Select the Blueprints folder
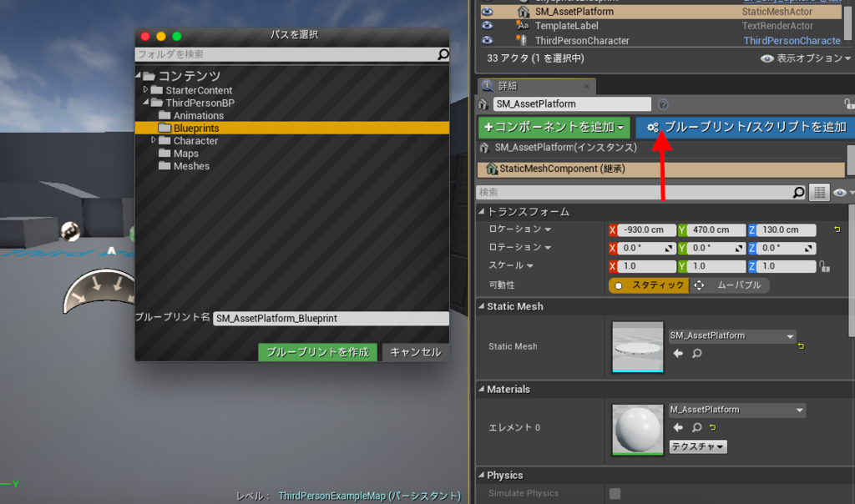This screenshot has height=504, width=855. tap(292, 128)
